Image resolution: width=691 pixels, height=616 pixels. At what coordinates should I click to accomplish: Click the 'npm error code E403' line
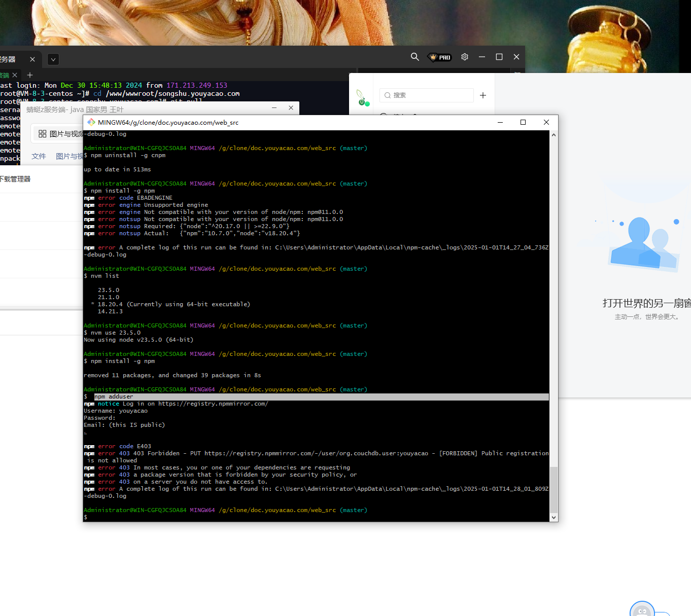click(x=117, y=446)
